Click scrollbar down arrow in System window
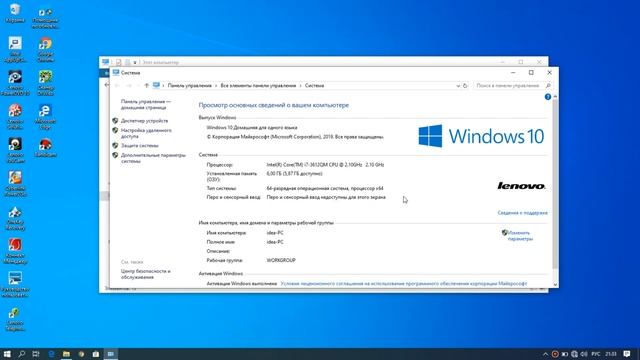 tap(555, 284)
